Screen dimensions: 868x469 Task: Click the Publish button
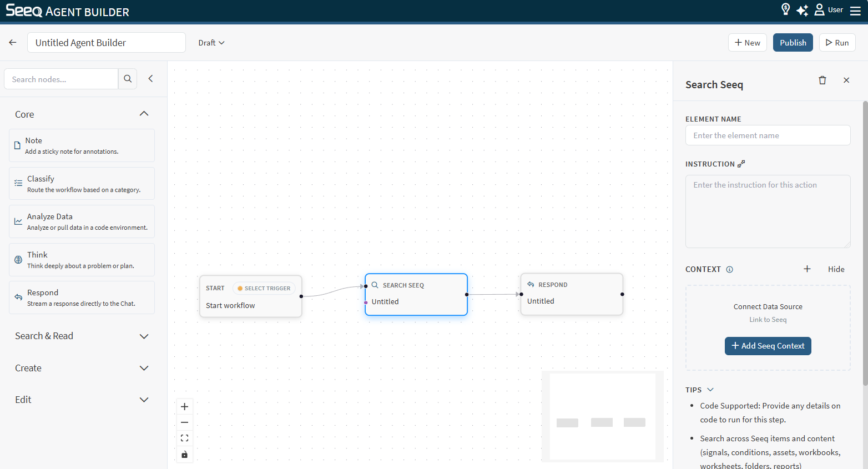pyautogui.click(x=793, y=43)
